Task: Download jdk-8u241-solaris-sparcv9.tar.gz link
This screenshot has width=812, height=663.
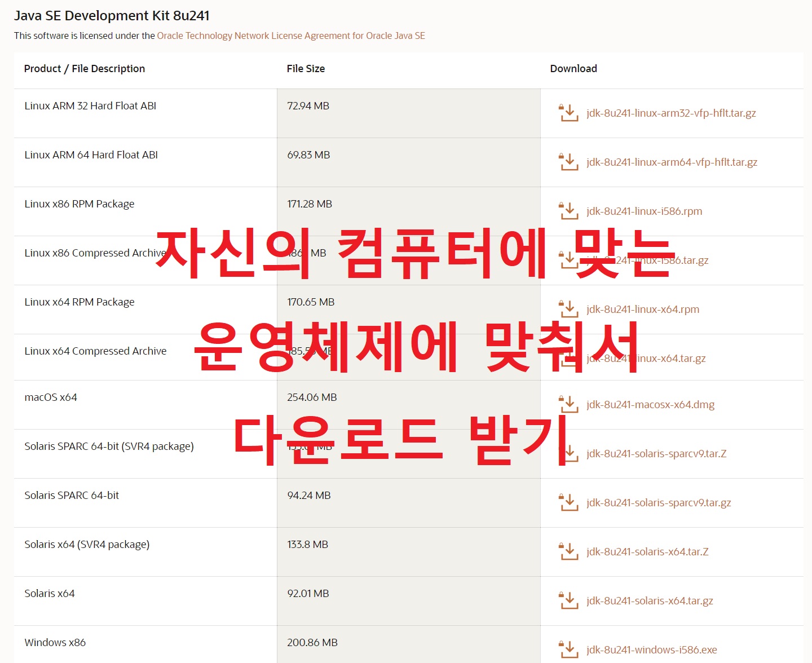Action: click(659, 502)
